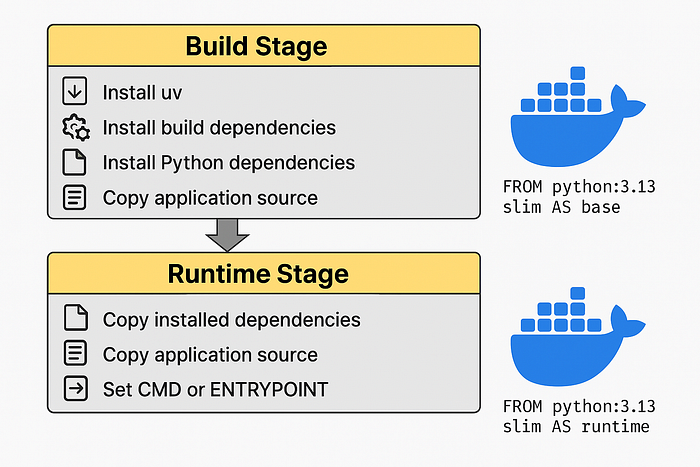Click the Docker whale logo above 'AS base'
The width and height of the screenshot is (700, 467).
[578, 117]
